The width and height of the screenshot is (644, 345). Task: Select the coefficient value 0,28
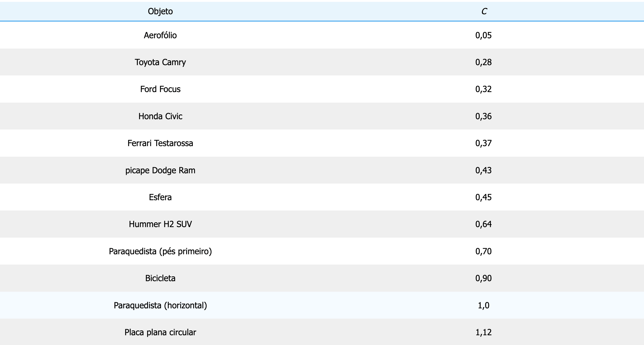tap(483, 62)
